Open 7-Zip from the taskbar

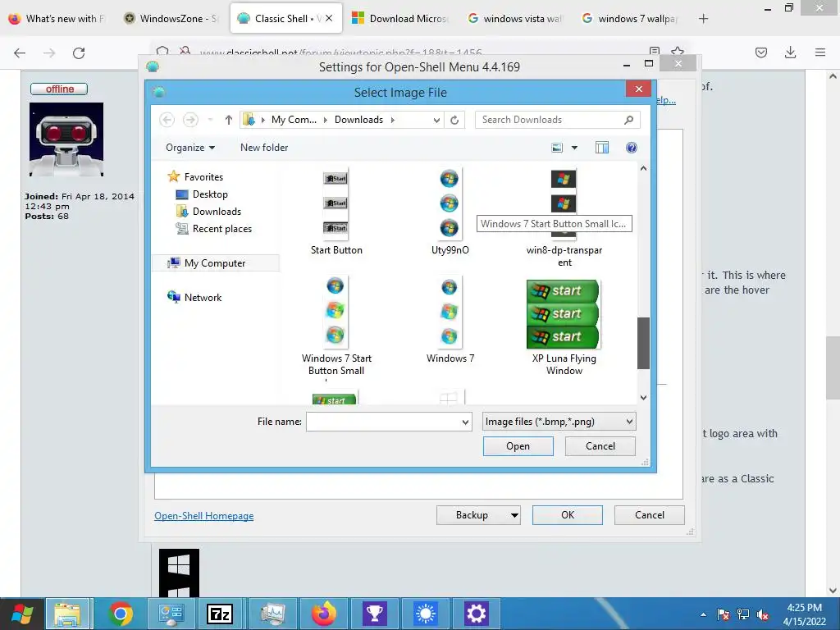point(220,614)
